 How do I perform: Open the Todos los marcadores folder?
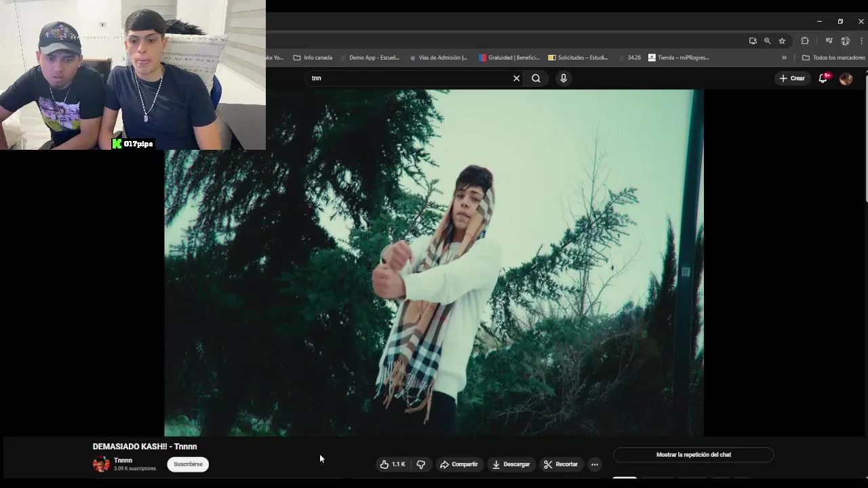point(833,58)
